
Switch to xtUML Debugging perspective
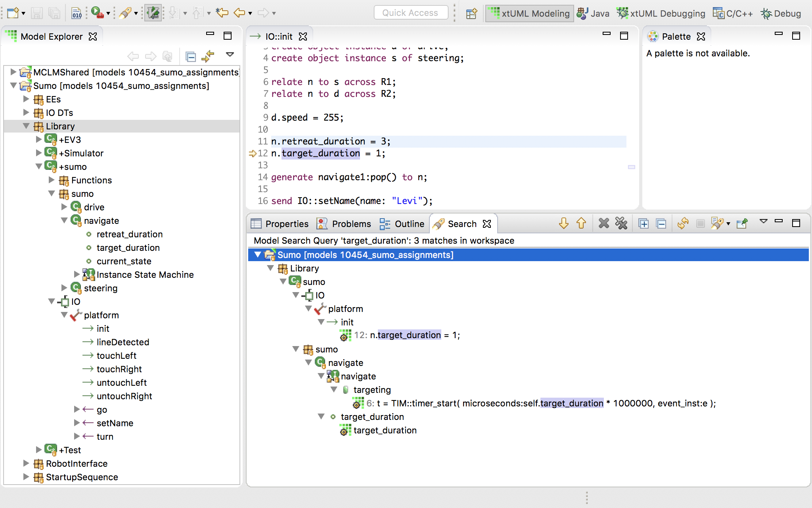(661, 13)
